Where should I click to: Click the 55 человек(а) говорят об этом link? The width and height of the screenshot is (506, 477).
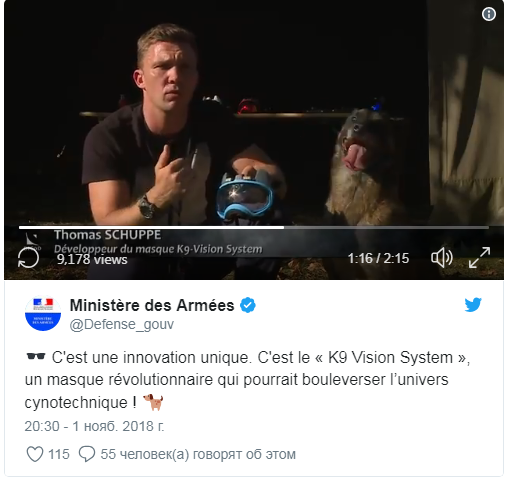coord(198,454)
